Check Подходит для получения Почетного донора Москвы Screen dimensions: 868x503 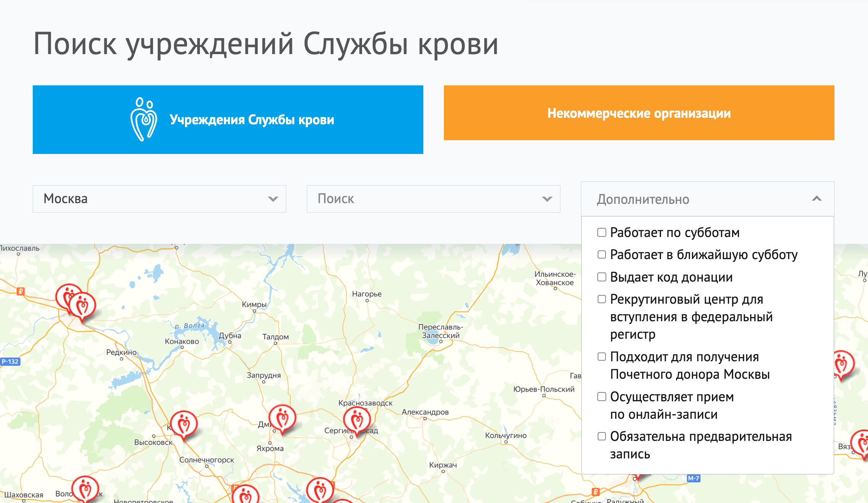pos(602,357)
